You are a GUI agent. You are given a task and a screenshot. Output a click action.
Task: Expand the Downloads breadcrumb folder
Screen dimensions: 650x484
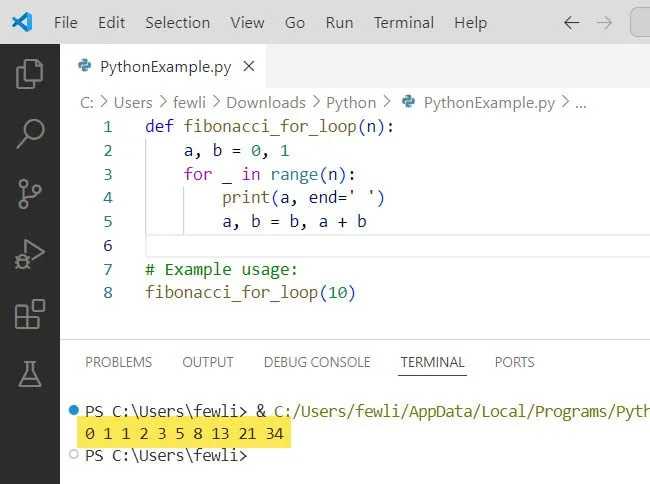pos(265,102)
